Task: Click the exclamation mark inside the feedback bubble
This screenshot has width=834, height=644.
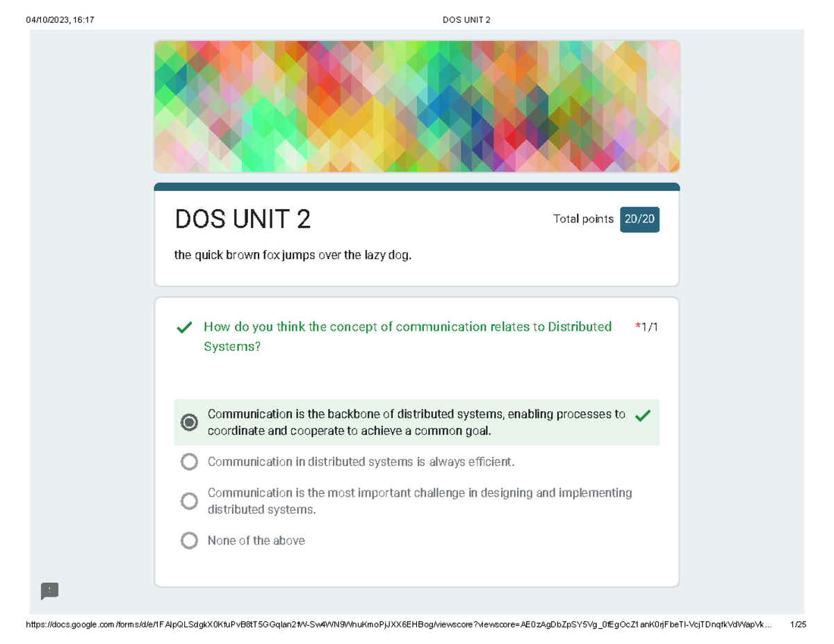Action: coord(49,591)
